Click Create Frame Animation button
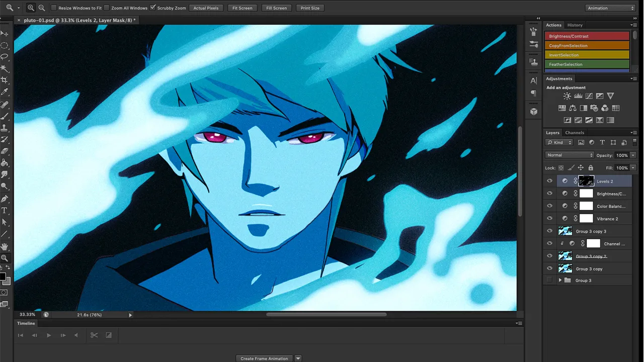The height and width of the screenshot is (362, 644). point(264,358)
